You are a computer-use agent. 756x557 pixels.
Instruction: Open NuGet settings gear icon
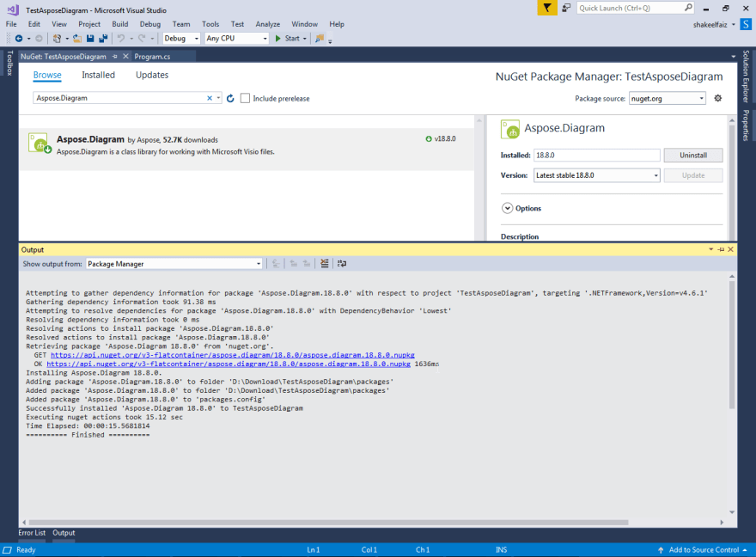[718, 98]
